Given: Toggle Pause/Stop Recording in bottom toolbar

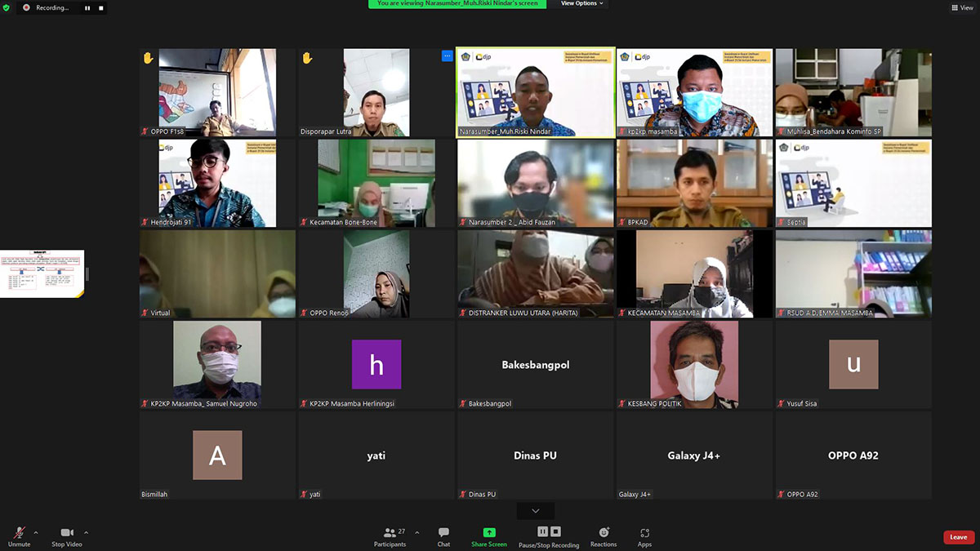Looking at the screenshot, I should tap(548, 536).
